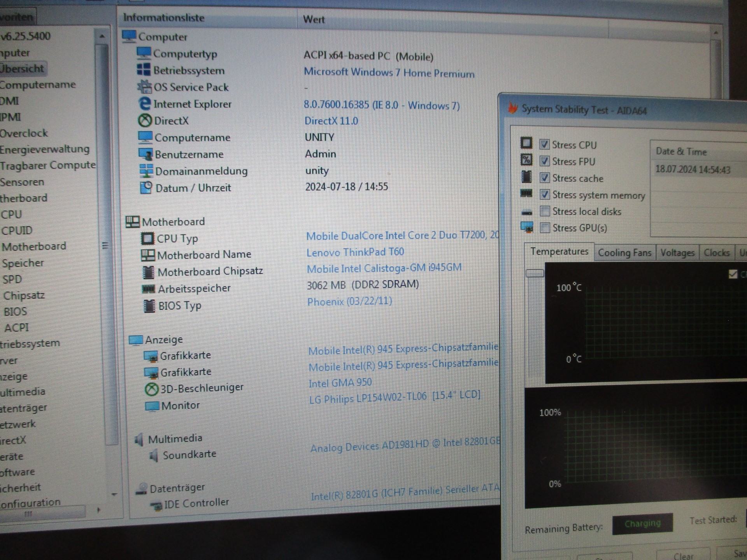
Task: Click the Date & Time column header
Action: [x=699, y=151]
